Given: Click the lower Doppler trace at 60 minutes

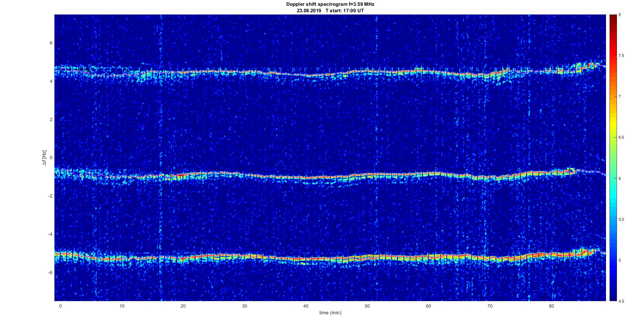Looking at the screenshot, I should point(429,257).
